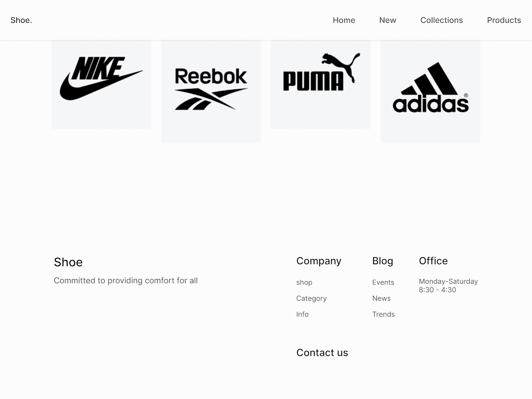The width and height of the screenshot is (532, 399).
Task: Navigate to Products
Action: tap(504, 20)
